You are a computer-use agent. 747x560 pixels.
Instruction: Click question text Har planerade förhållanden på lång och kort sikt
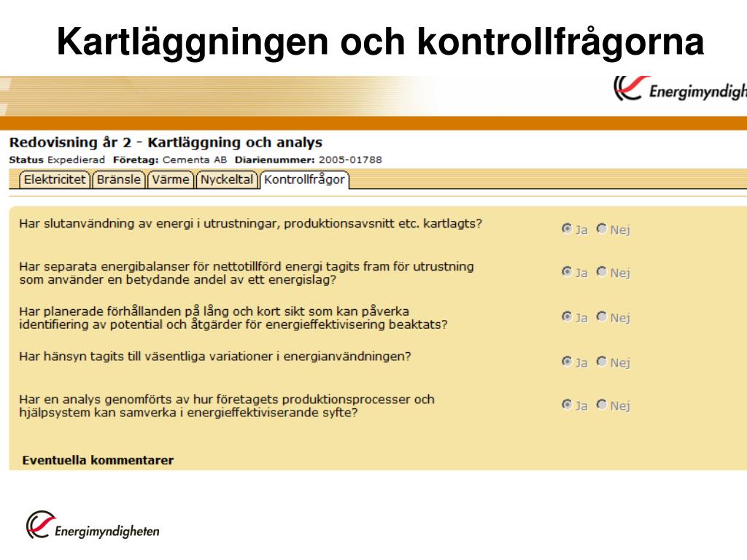click(x=233, y=318)
